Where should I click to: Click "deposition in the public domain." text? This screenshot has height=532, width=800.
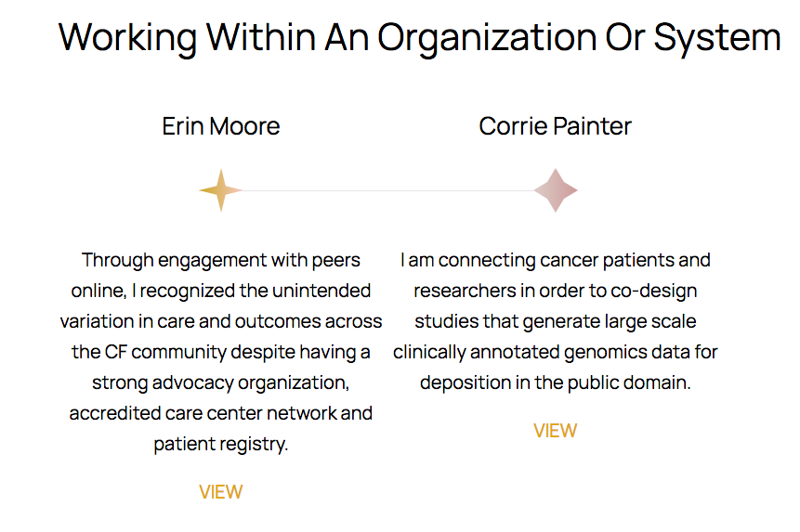pyautogui.click(x=555, y=383)
